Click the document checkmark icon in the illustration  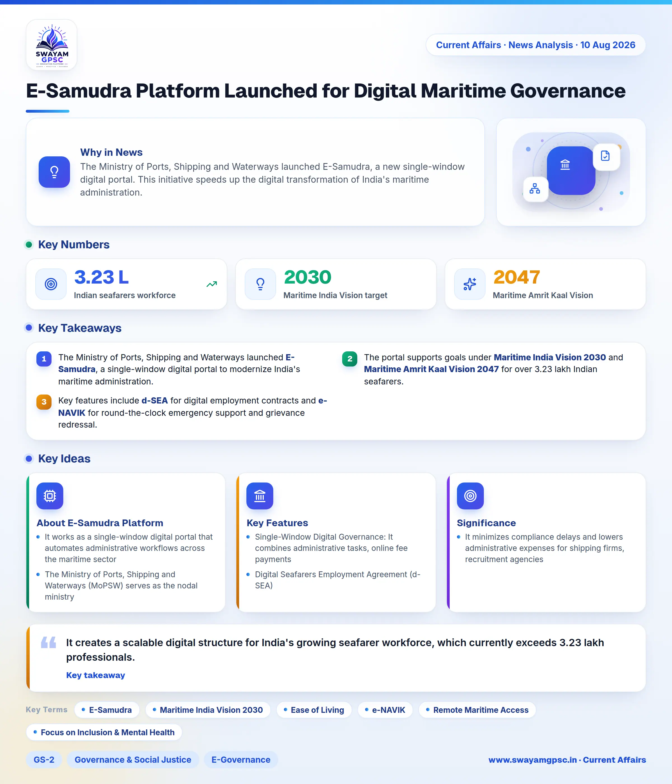tap(605, 156)
